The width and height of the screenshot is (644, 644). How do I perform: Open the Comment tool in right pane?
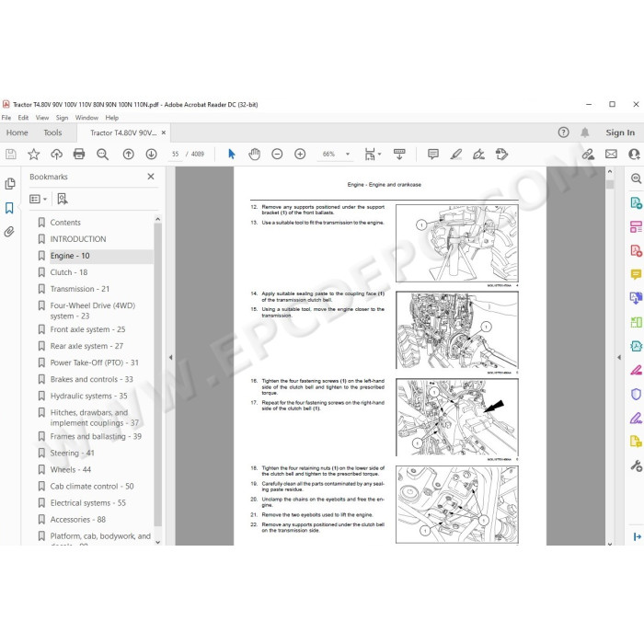[x=636, y=274]
